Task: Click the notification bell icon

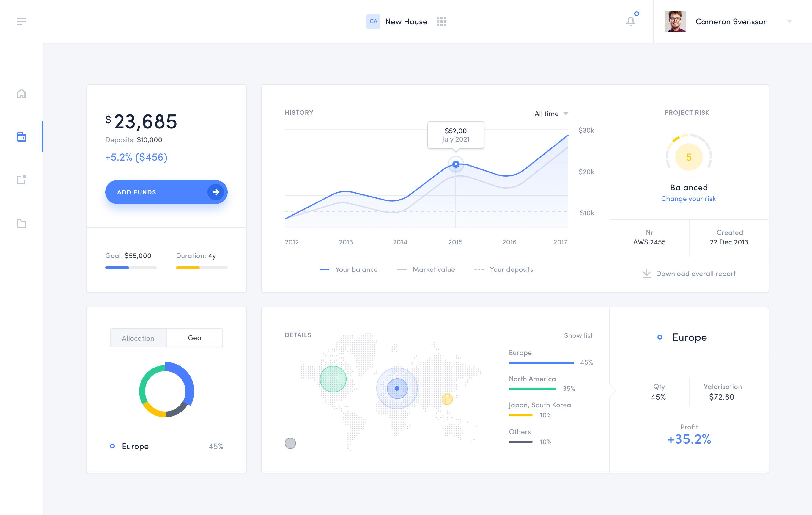Action: [x=631, y=21]
